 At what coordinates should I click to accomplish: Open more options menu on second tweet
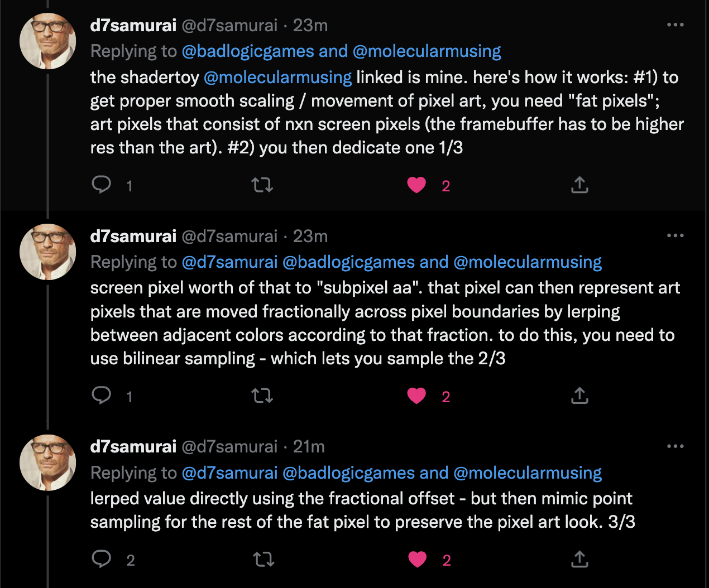coord(676,236)
